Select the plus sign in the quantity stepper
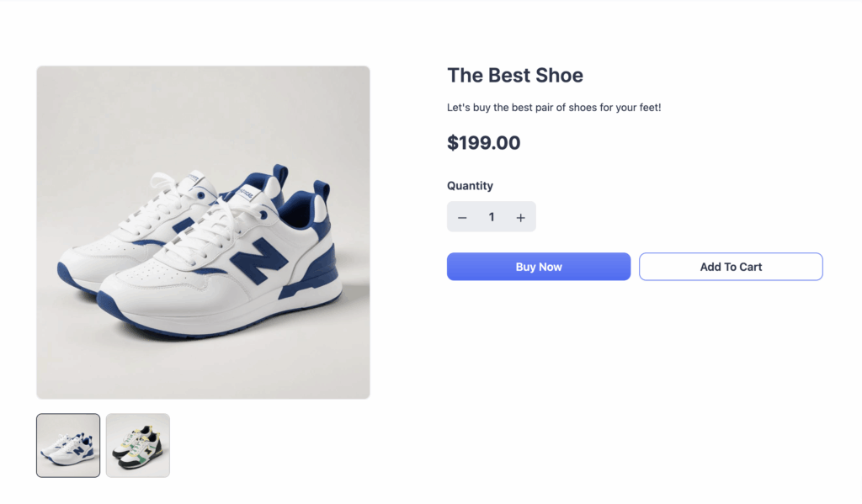862x504 pixels. (x=520, y=216)
